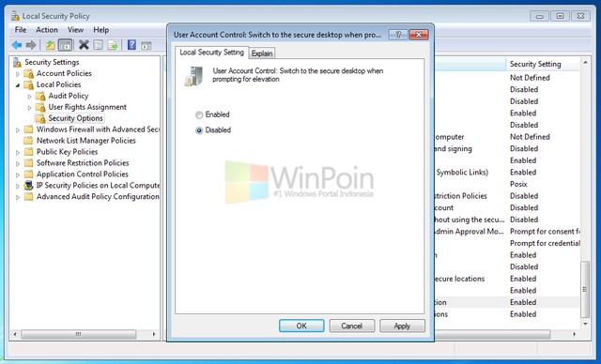Click the Security Settings root icon
The width and height of the screenshot is (601, 364).
click(x=17, y=62)
